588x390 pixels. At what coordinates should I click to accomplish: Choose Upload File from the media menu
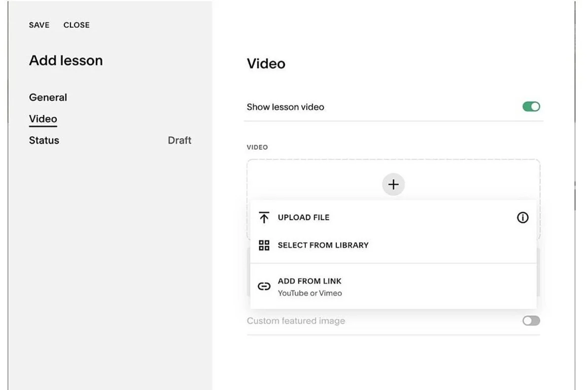(303, 217)
